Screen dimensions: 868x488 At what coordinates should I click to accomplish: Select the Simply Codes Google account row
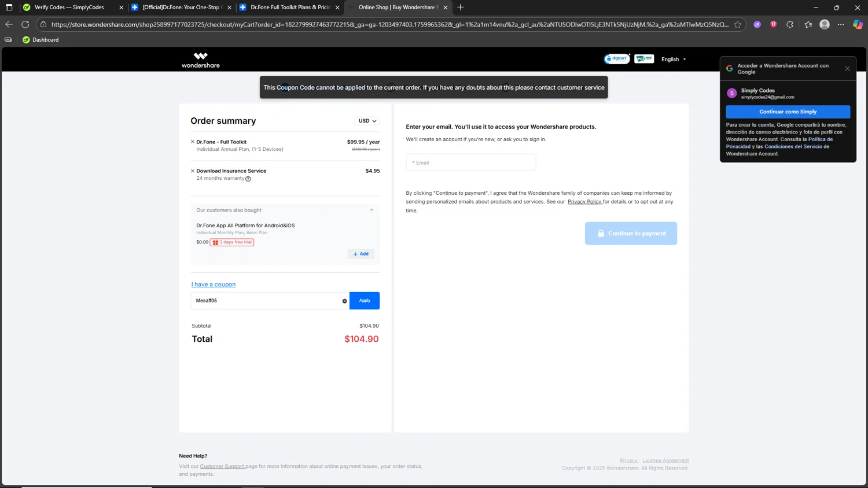788,93
